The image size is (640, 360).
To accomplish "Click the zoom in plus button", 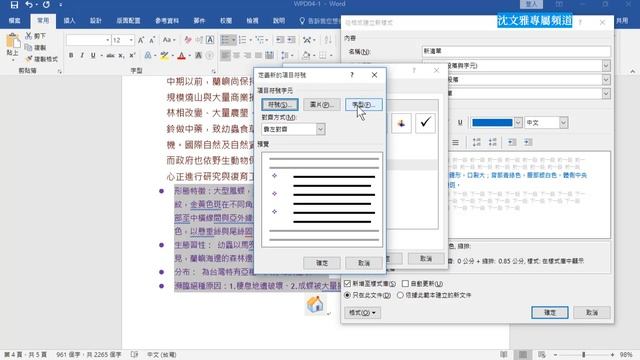I will (612, 355).
